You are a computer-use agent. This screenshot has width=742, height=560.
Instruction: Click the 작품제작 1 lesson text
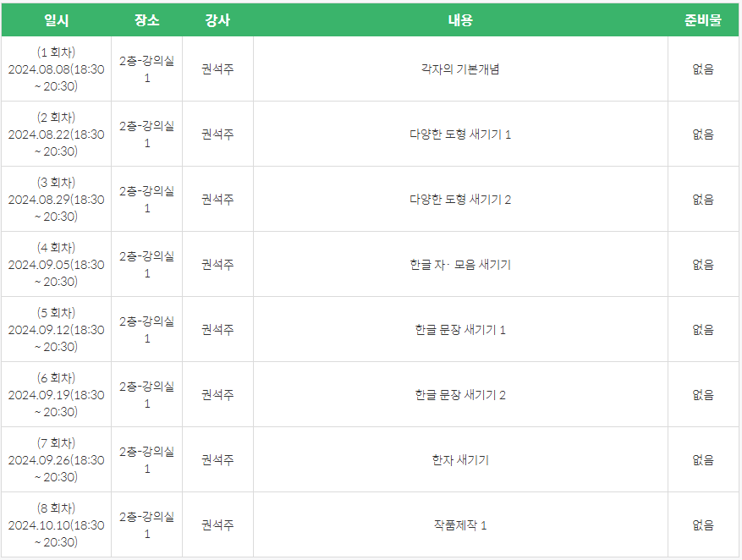pyautogui.click(x=460, y=525)
